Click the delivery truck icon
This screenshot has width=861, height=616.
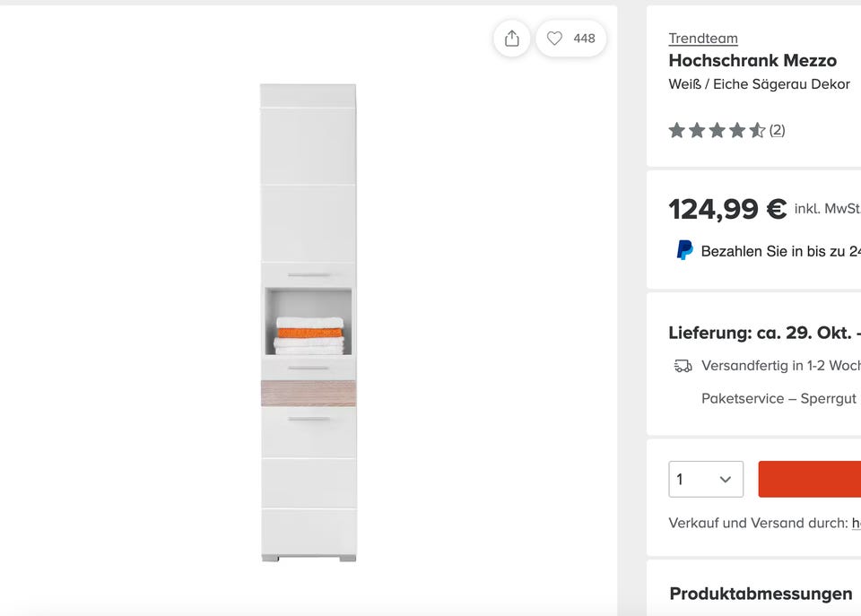click(683, 366)
